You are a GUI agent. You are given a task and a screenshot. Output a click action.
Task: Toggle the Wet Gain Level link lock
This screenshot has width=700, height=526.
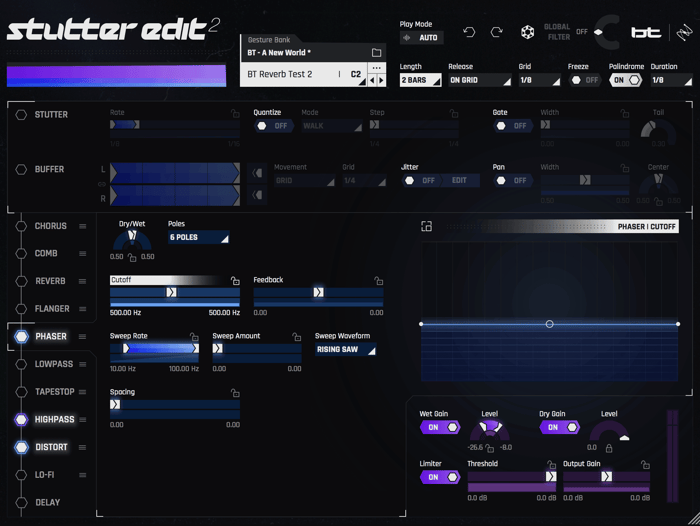pyautogui.click(x=490, y=448)
